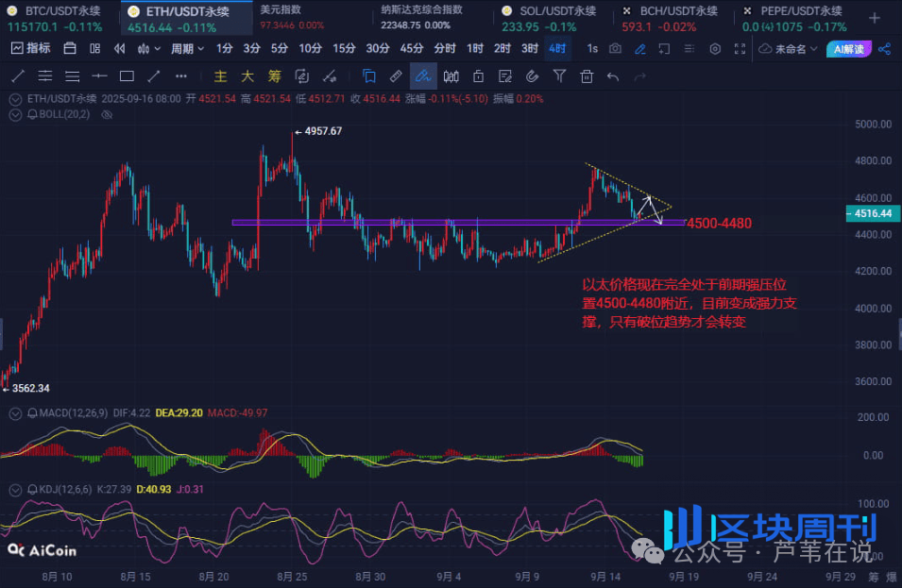Click the signal line tool icon
The image size is (902, 588).
329,76
